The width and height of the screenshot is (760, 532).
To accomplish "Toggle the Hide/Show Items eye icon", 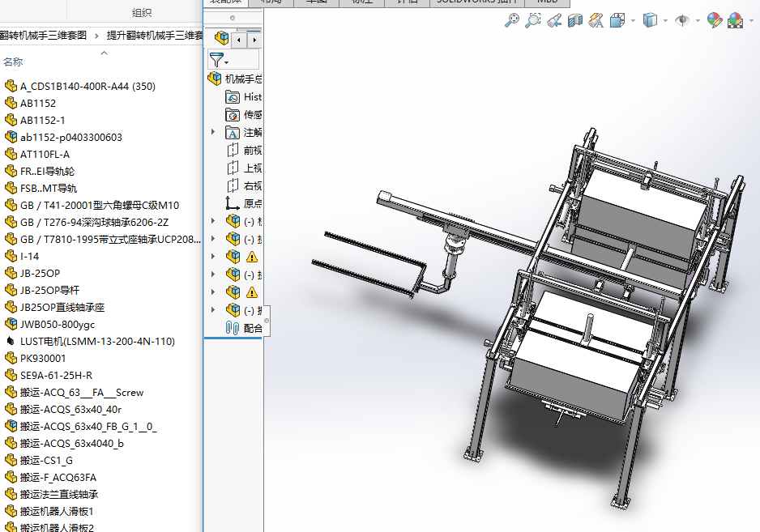I will click(x=681, y=21).
